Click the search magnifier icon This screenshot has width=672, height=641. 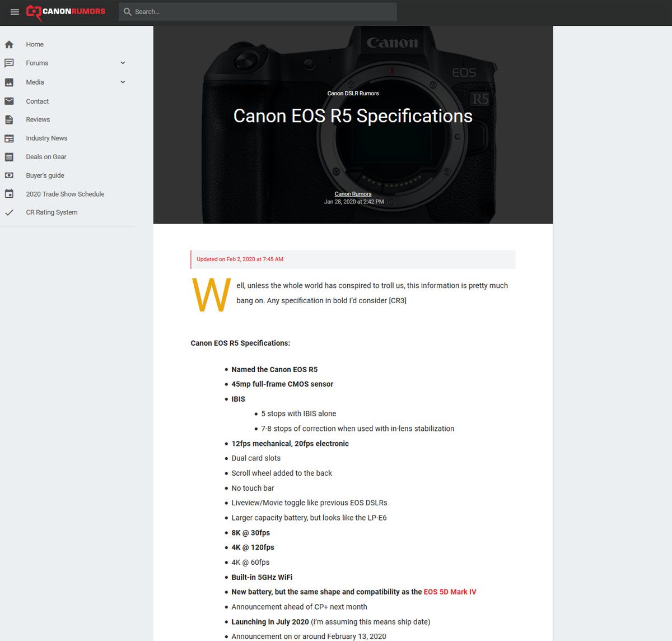pos(128,12)
